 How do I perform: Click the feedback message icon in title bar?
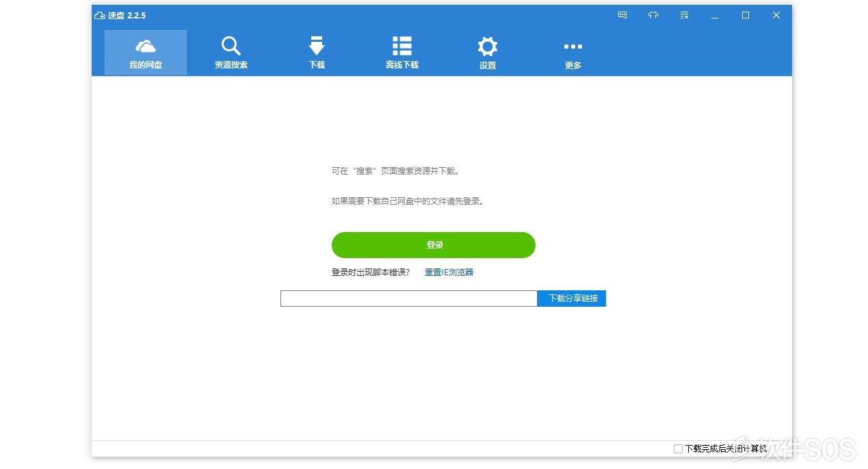click(x=622, y=15)
